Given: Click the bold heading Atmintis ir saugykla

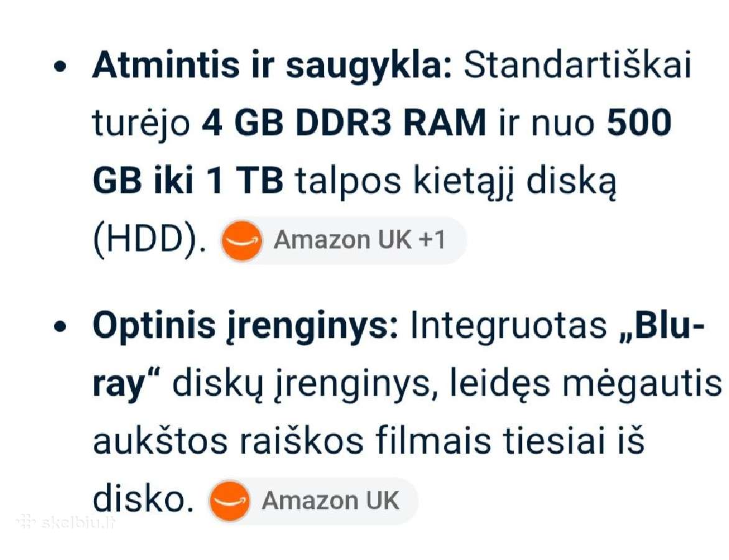Looking at the screenshot, I should tap(272, 65).
